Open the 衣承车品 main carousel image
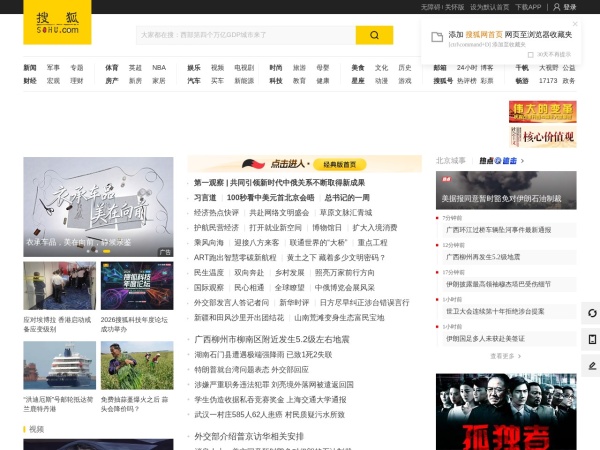 pyautogui.click(x=98, y=207)
